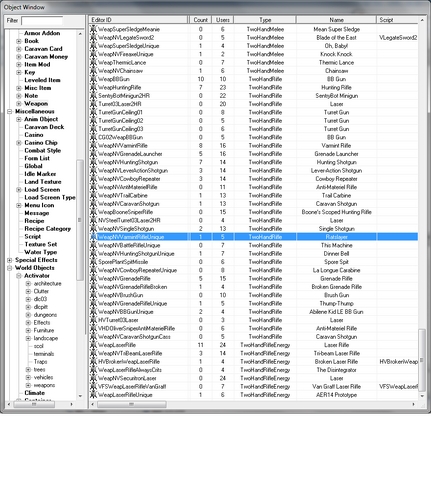Image resolution: width=431 pixels, height=479 pixels.
Task: Collapse the World Objects section
Action: pyautogui.click(x=10, y=268)
